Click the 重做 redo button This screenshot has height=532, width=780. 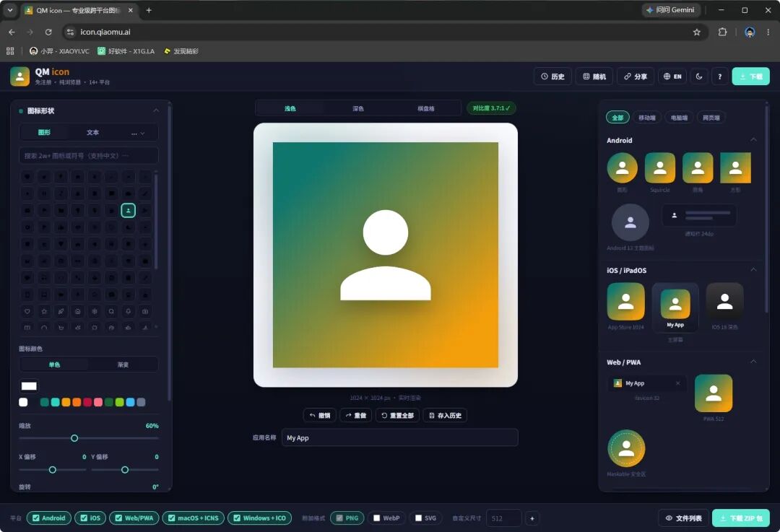[x=355, y=415]
